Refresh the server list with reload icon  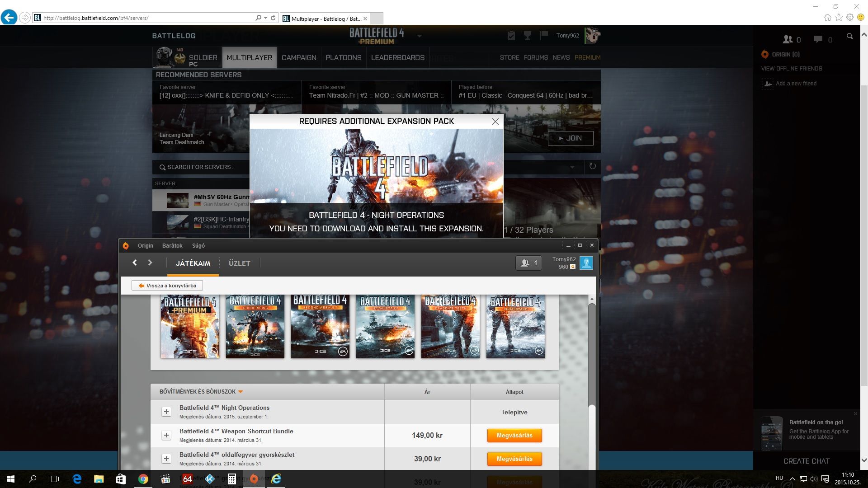click(592, 166)
